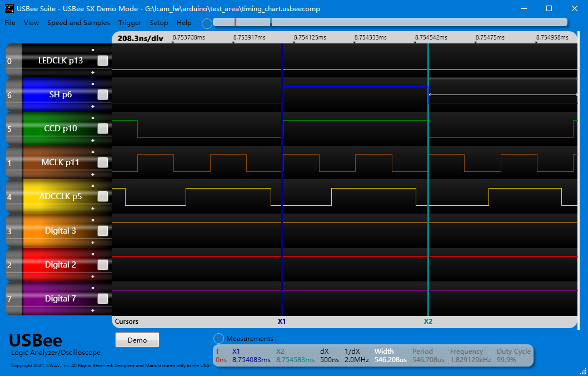The height and width of the screenshot is (376, 588).
Task: Click the X1 value 8.754083ms
Action: pyautogui.click(x=251, y=360)
